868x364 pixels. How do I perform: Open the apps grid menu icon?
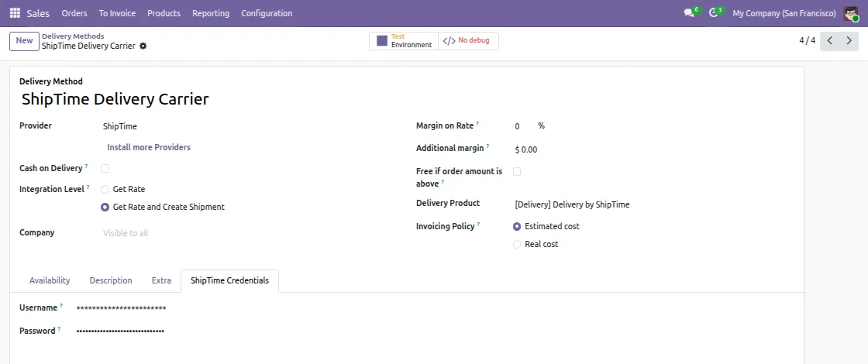(x=15, y=13)
